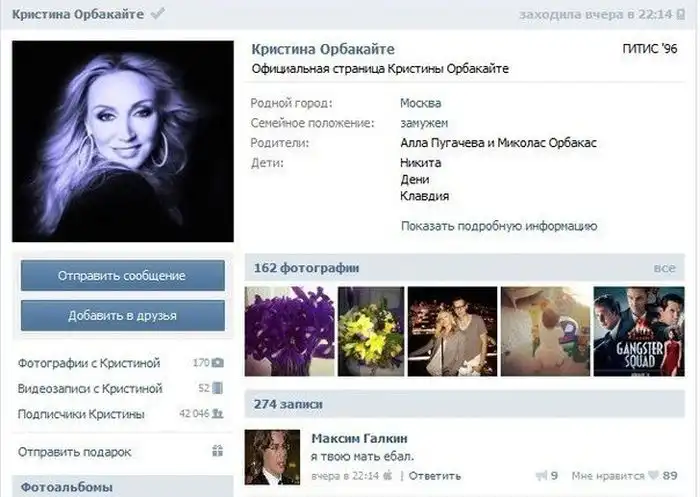Click the verified checkmark beside the header name
Viewport: 700px width, 497px height.
pos(157,15)
